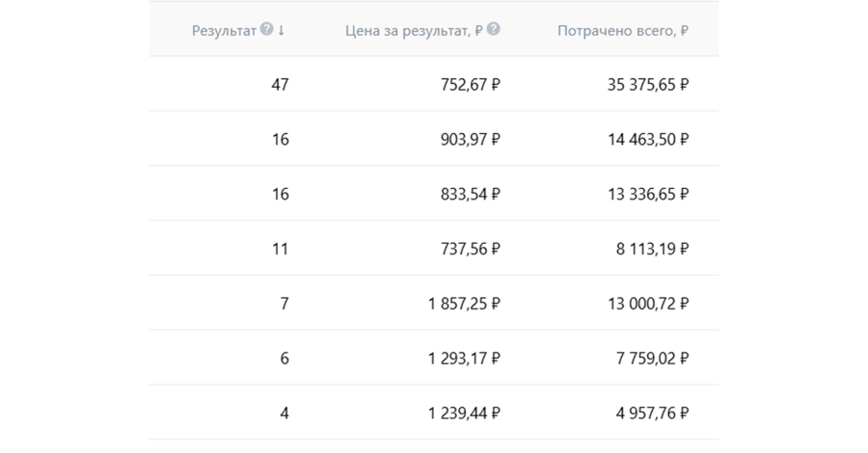This screenshot has height=453, width=868.
Task: Click total spent 35 375,65 ₽
Action: (648, 85)
